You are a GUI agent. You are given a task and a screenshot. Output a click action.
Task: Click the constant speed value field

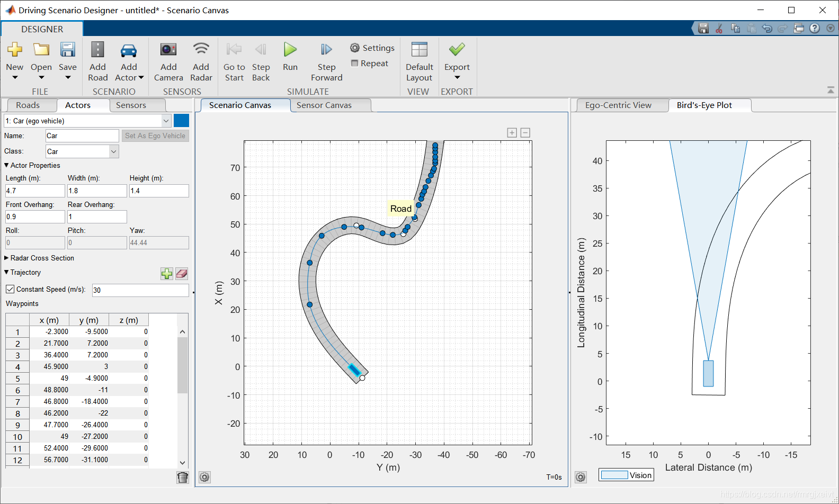coord(140,290)
